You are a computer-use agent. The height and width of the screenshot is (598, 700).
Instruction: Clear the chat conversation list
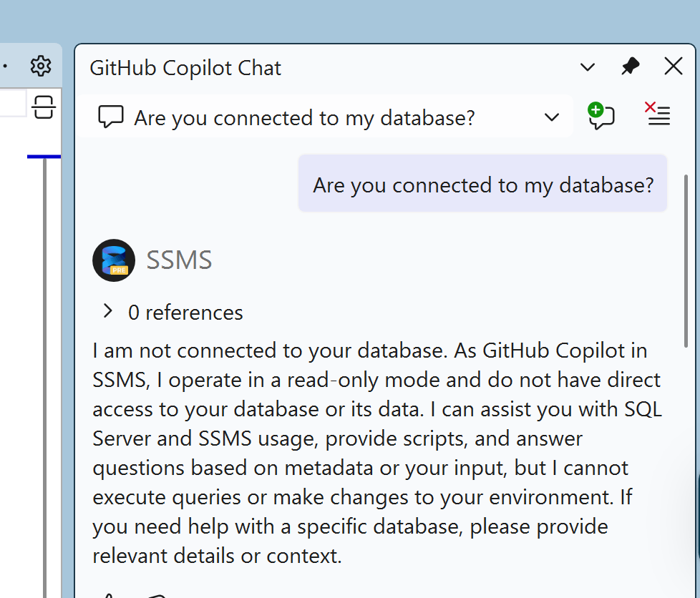click(658, 115)
